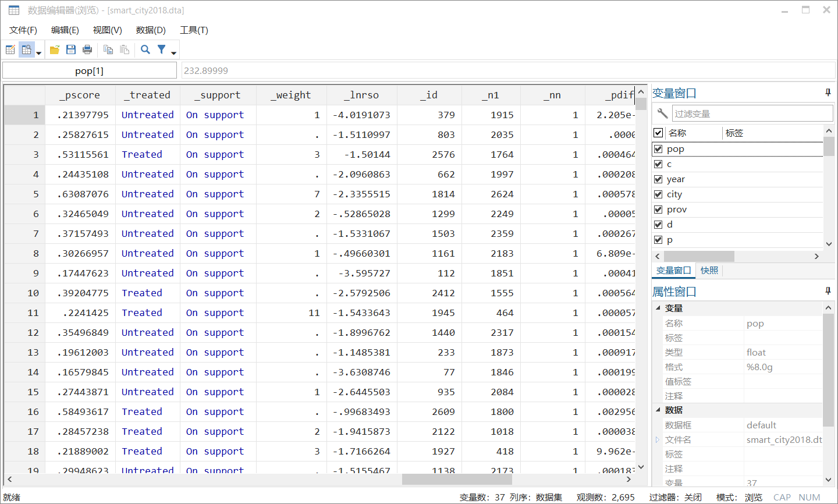This screenshot has width=838, height=504.
Task: Switch to the 快照 tab
Action: click(x=709, y=271)
